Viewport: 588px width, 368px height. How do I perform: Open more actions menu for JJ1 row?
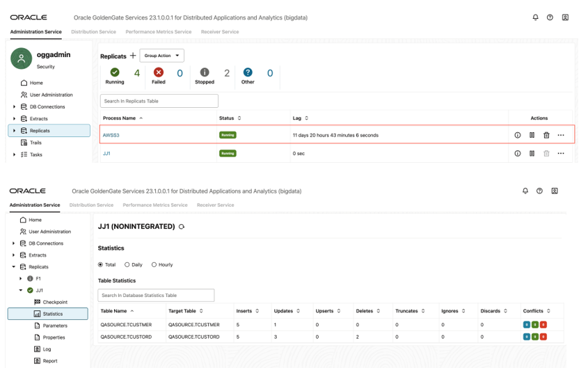coord(561,153)
